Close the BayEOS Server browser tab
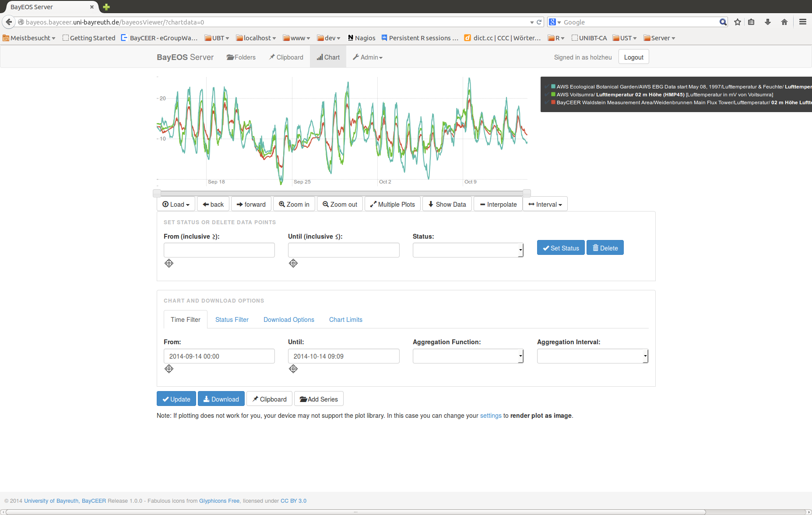The width and height of the screenshot is (812, 515). [x=92, y=7]
